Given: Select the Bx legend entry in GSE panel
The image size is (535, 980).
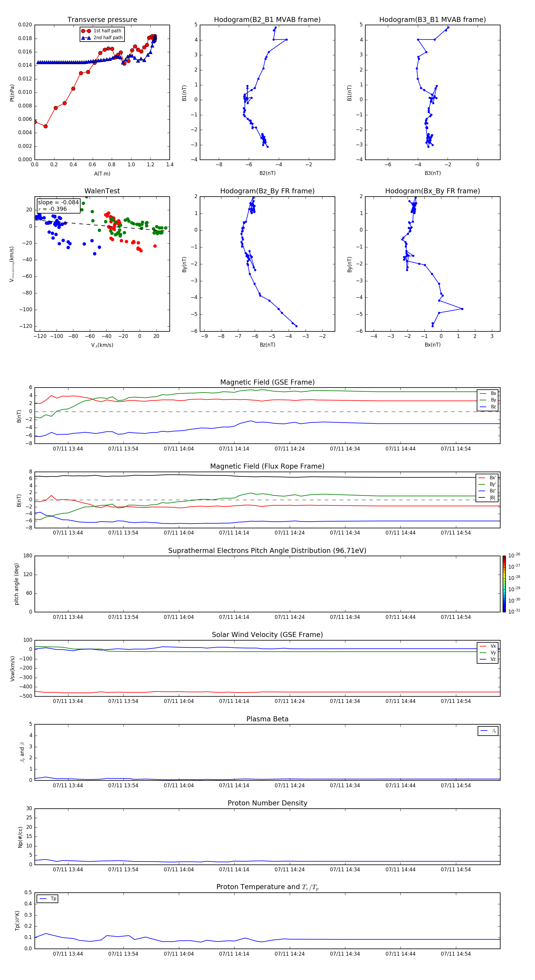Looking at the screenshot, I should point(488,393).
